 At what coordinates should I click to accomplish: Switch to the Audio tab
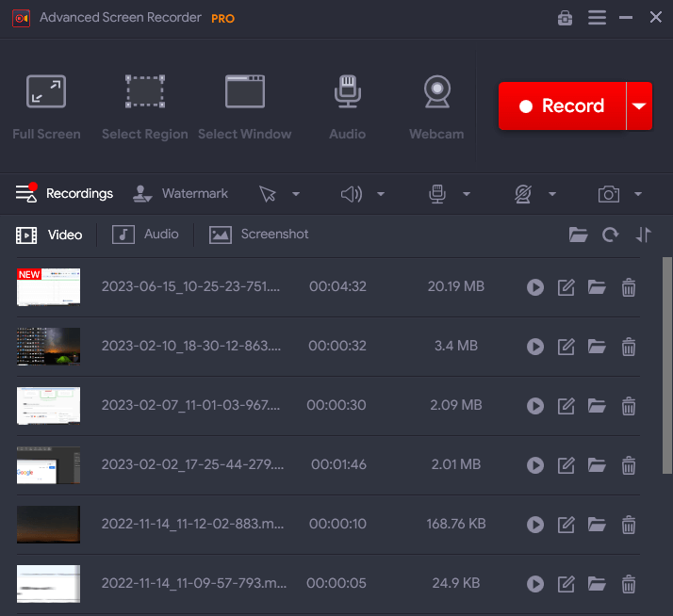145,235
